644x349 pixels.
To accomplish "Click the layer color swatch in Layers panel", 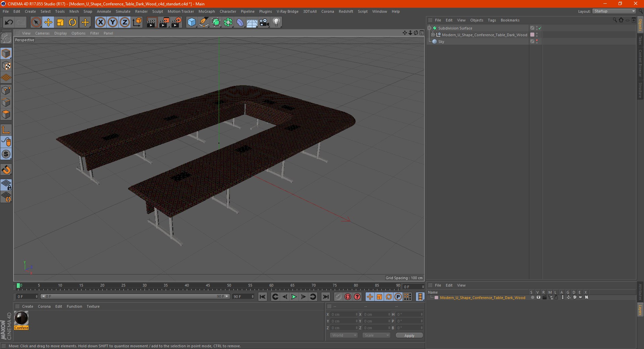I will [436, 298].
